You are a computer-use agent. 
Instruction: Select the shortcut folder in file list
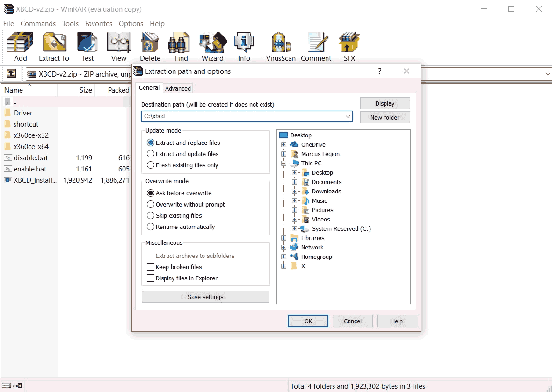click(x=21, y=124)
